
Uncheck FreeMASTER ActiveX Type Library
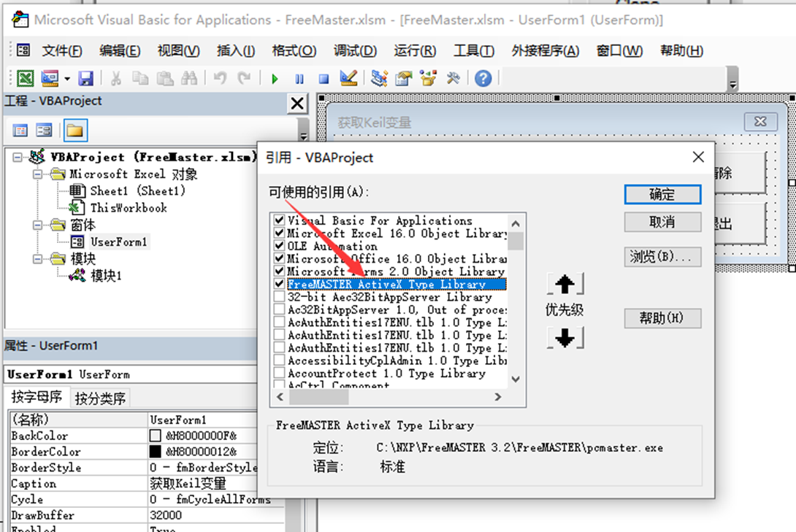(279, 283)
